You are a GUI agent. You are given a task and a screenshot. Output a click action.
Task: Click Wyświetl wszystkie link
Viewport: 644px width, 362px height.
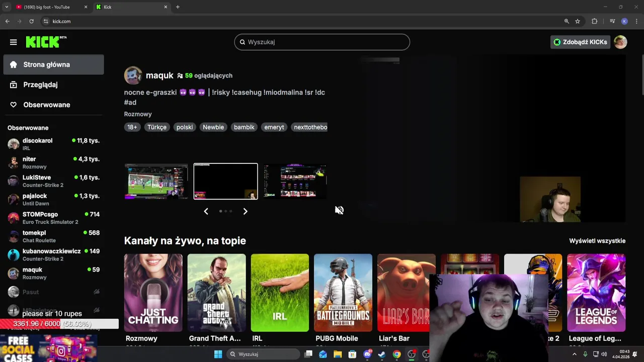point(597,241)
